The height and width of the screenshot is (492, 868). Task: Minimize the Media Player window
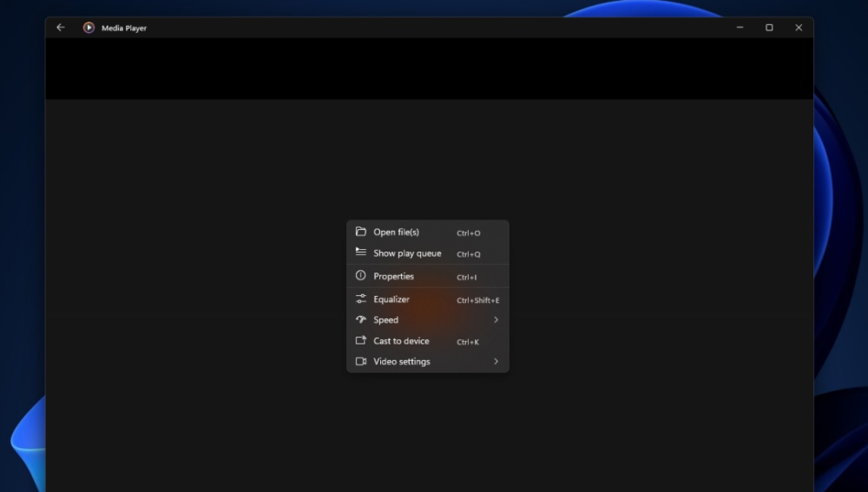tap(740, 27)
